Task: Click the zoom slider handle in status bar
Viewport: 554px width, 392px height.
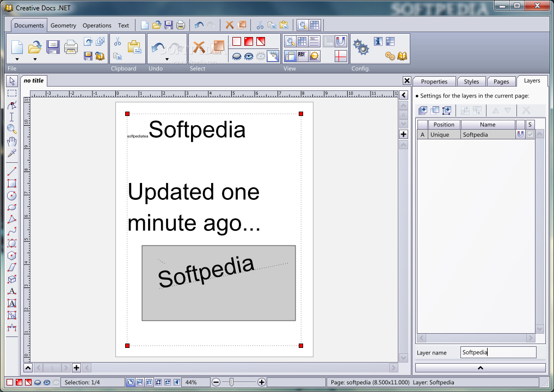Action: pos(231,382)
